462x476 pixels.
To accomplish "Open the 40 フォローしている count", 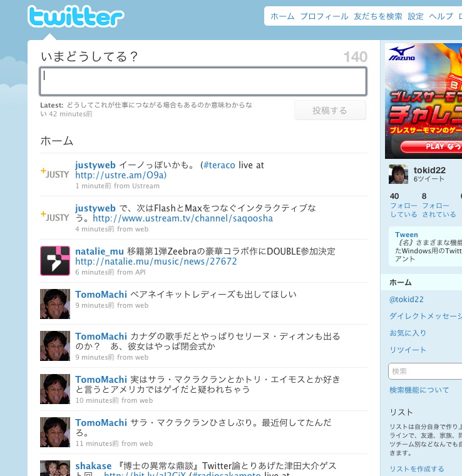I will (404, 205).
